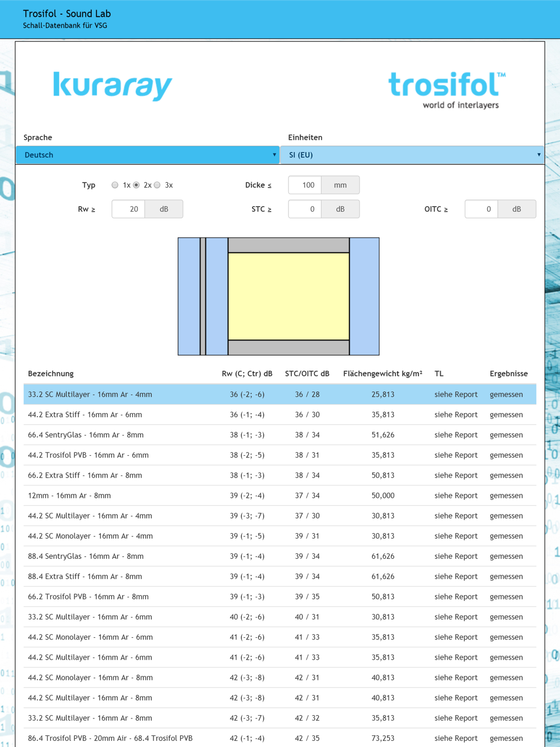Select row 44.2 SC Multilayer - 16mm Ar - 8mm
Image resolution: width=560 pixels, height=747 pixels.
[280, 698]
